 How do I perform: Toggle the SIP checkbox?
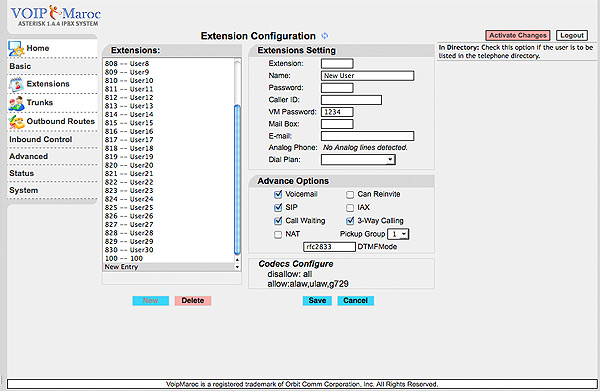click(278, 207)
